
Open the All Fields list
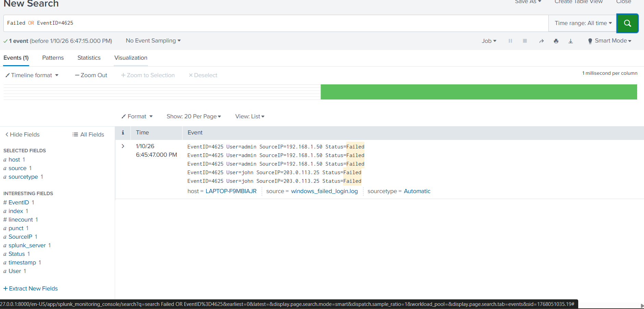[x=88, y=134]
